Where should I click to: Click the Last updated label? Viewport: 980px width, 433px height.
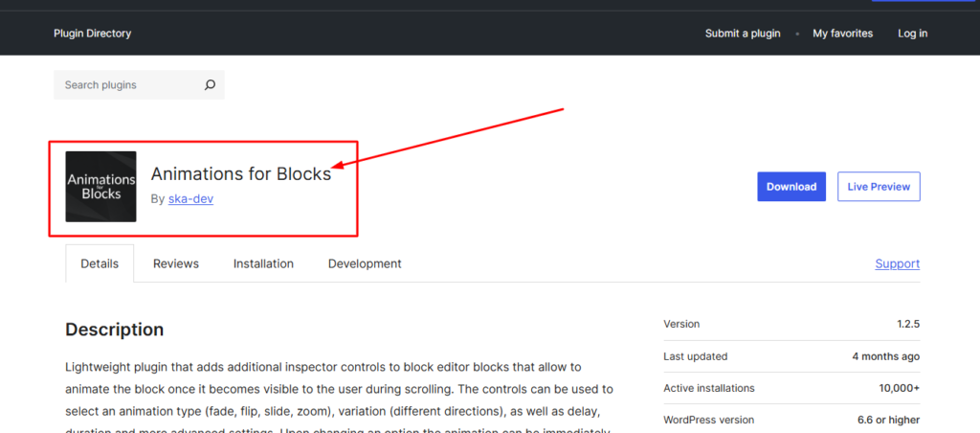coord(696,356)
